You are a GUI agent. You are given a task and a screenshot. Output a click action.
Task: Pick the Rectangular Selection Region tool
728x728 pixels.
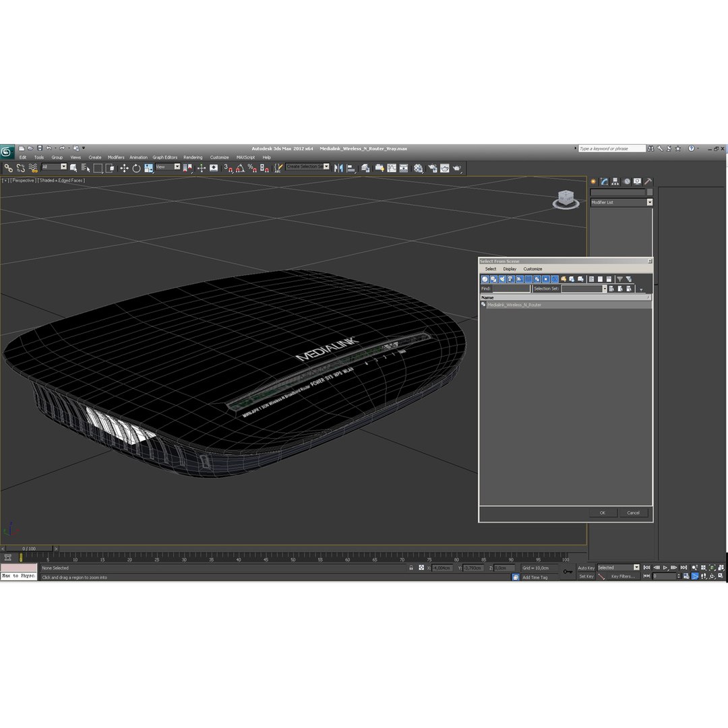click(98, 168)
